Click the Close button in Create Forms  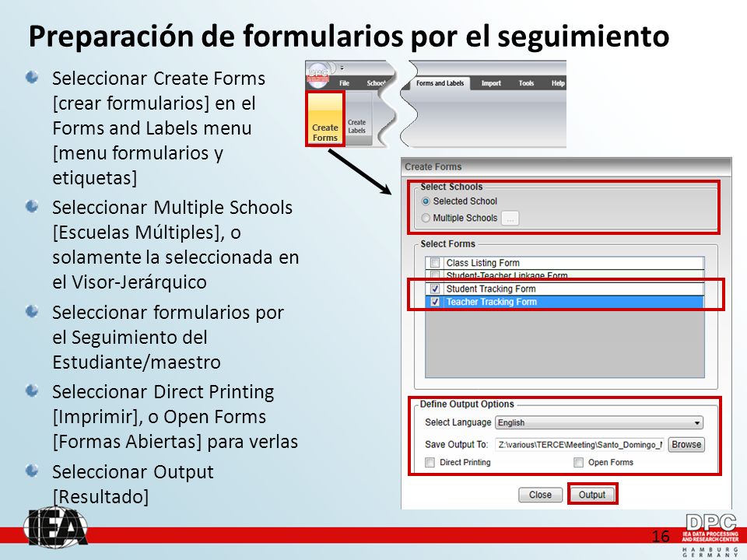(540, 495)
